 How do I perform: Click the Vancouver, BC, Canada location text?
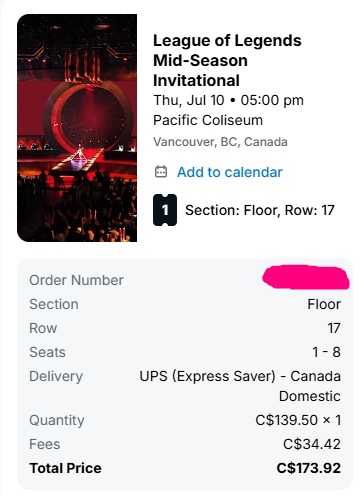click(220, 142)
